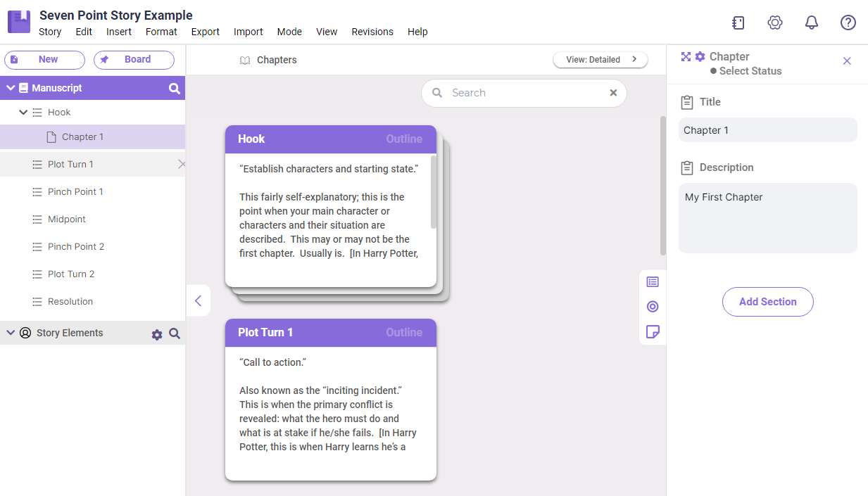Expand the Chapter panel fullscreen icon
This screenshot has height=496, width=868.
(686, 56)
